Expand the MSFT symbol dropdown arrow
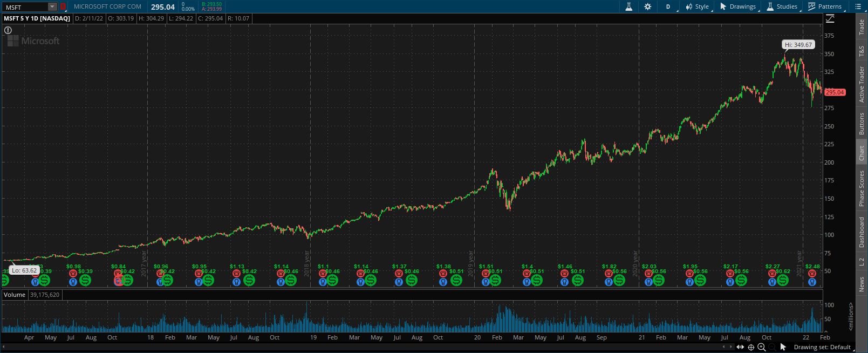The image size is (868, 353). [52, 7]
